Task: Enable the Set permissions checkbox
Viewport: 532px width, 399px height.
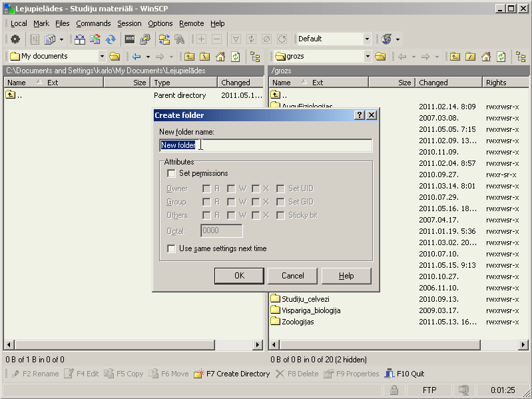Action: [171, 173]
